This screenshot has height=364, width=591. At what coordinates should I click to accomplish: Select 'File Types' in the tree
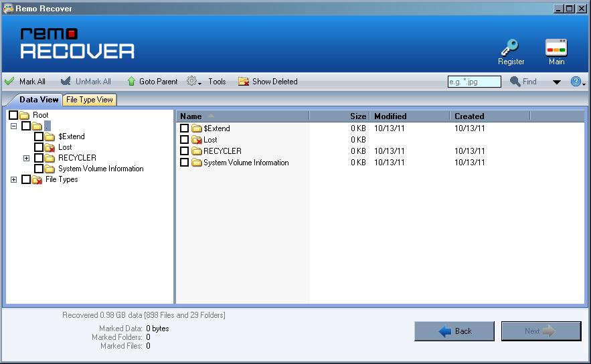(62, 179)
